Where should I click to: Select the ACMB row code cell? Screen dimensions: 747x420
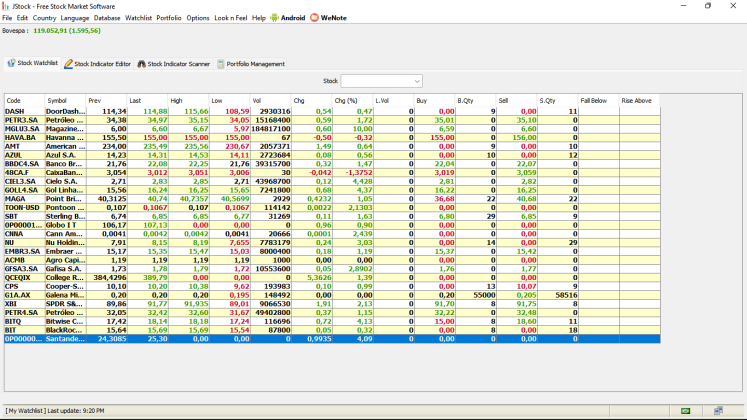point(25,260)
